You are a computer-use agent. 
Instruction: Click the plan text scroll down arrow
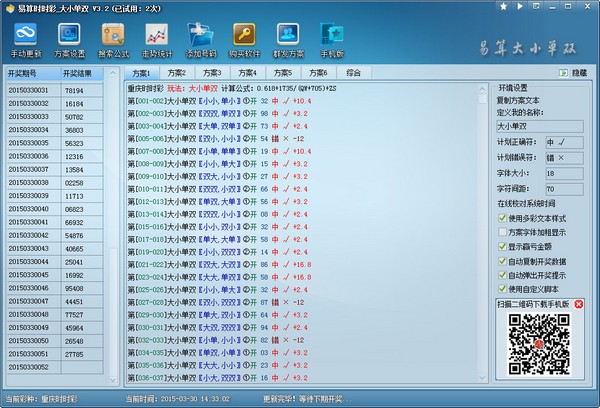(482, 378)
